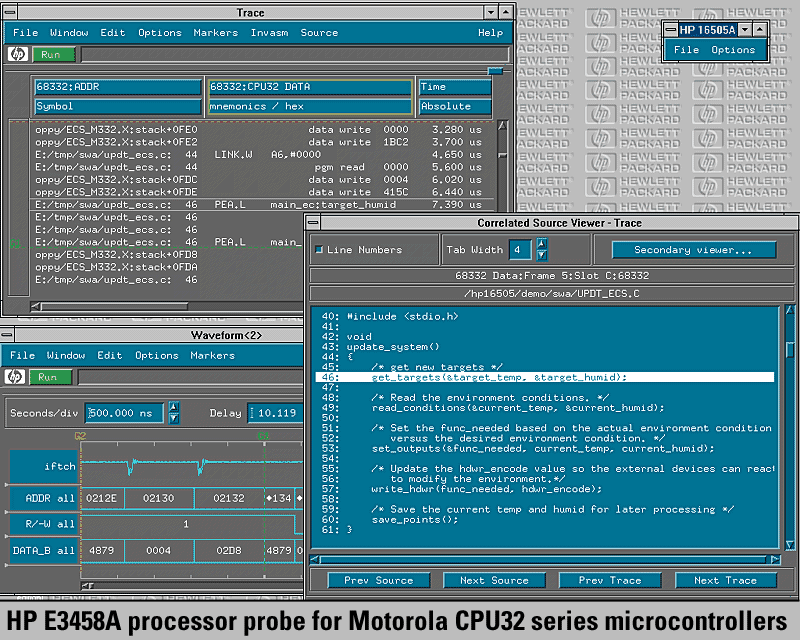The height and width of the screenshot is (640, 800).
Task: Open the HP 16505A window menu button
Action: [x=671, y=30]
